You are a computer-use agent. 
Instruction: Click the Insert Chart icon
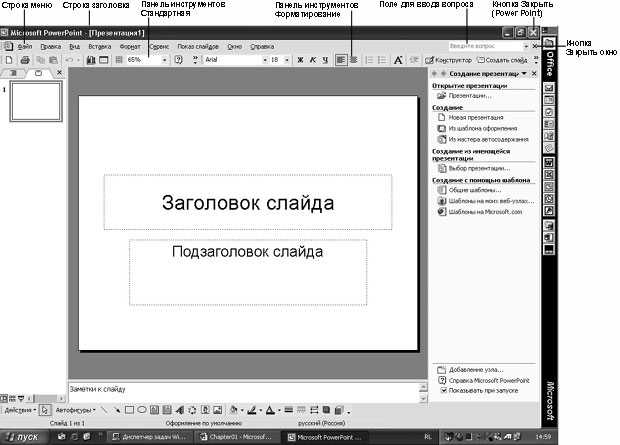coord(91,60)
